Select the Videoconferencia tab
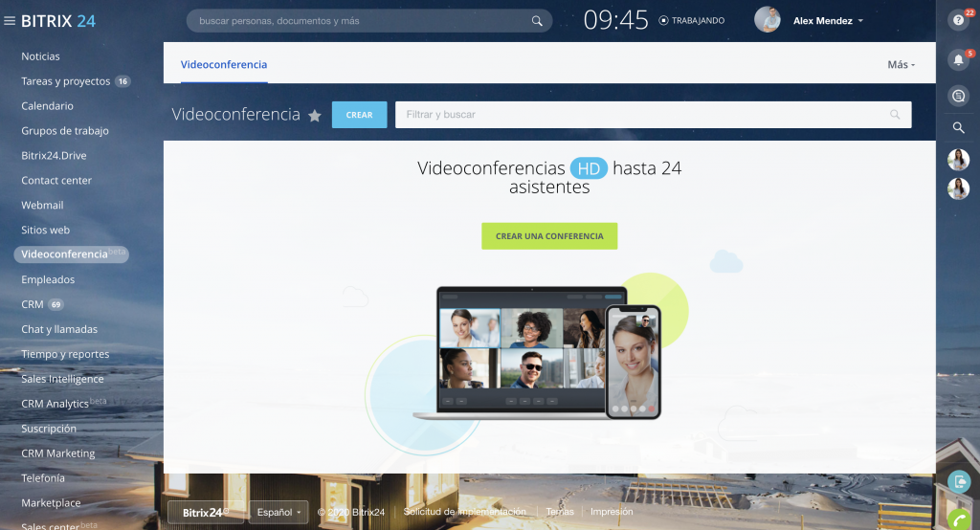This screenshot has height=530, width=980. (x=224, y=65)
